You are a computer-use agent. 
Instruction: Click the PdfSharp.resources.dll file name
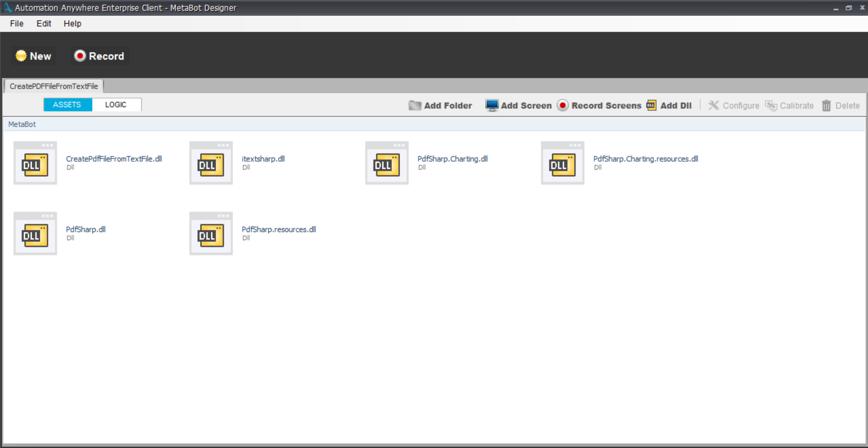(279, 229)
